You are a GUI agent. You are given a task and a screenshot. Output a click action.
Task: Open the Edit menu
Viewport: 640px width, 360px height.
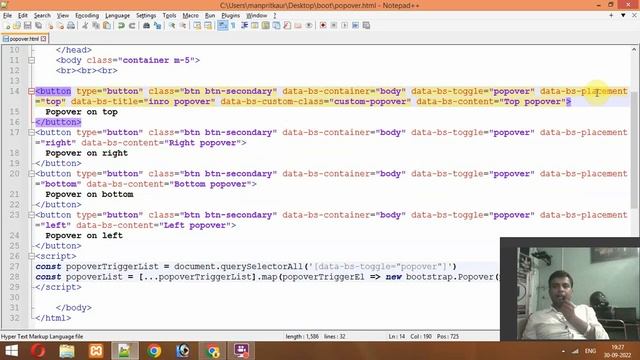pyautogui.click(x=23, y=16)
